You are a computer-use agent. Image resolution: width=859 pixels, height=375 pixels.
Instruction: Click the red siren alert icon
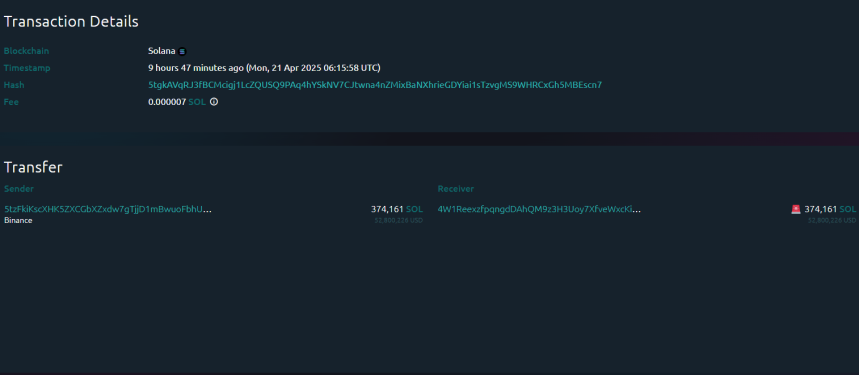[796, 209]
